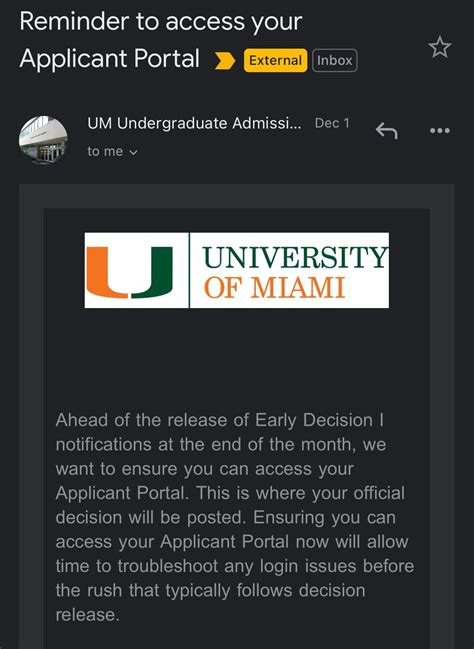The image size is (474, 649).
Task: Tap 'Applicant Portal' in the subject heading
Action: coord(110,58)
